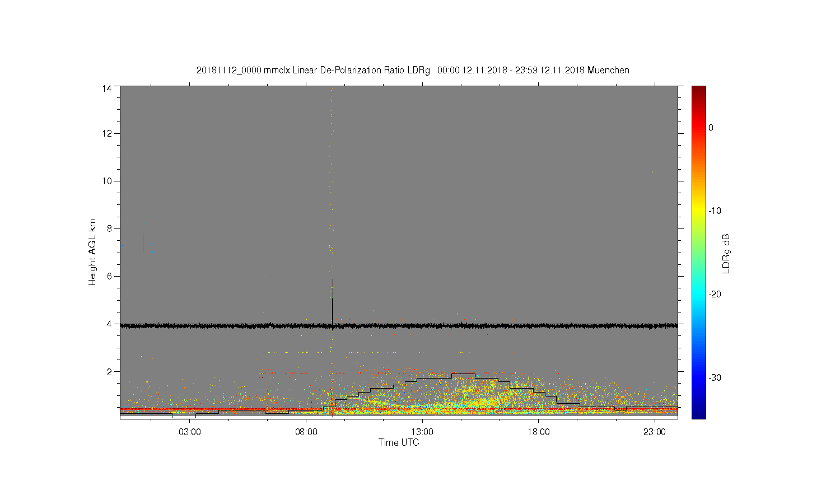Click the 'LDRg dB' colorbar label
Viewport: 840px width, 504px height.
pyautogui.click(x=726, y=253)
